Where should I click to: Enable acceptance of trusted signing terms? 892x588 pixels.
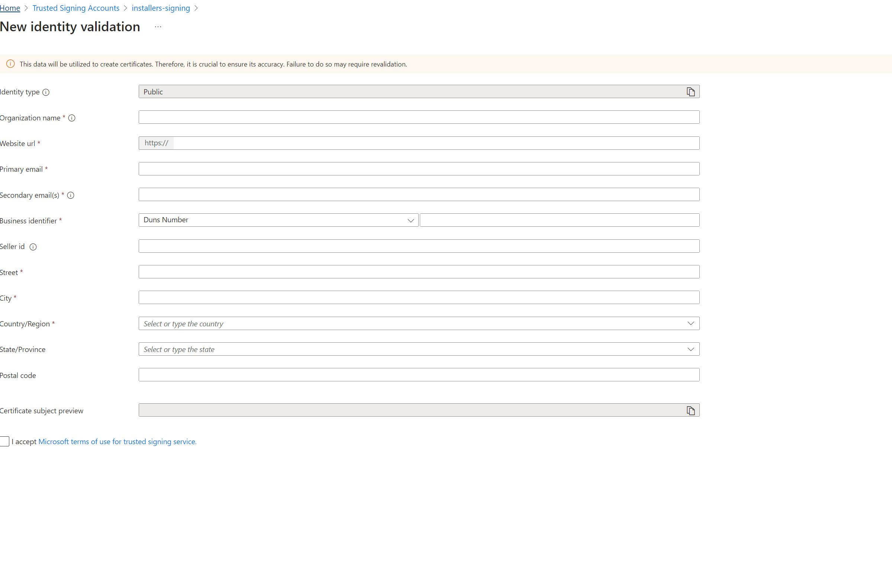[x=4, y=442]
